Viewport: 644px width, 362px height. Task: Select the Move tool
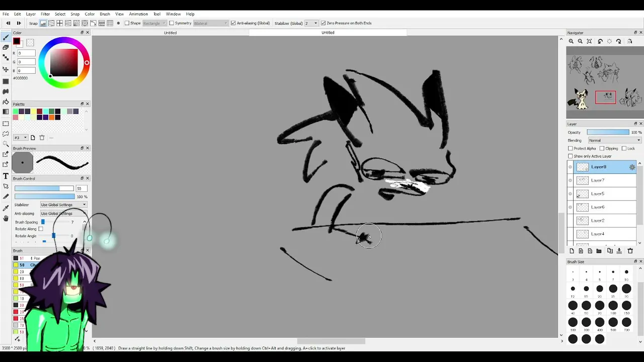[x=6, y=69]
